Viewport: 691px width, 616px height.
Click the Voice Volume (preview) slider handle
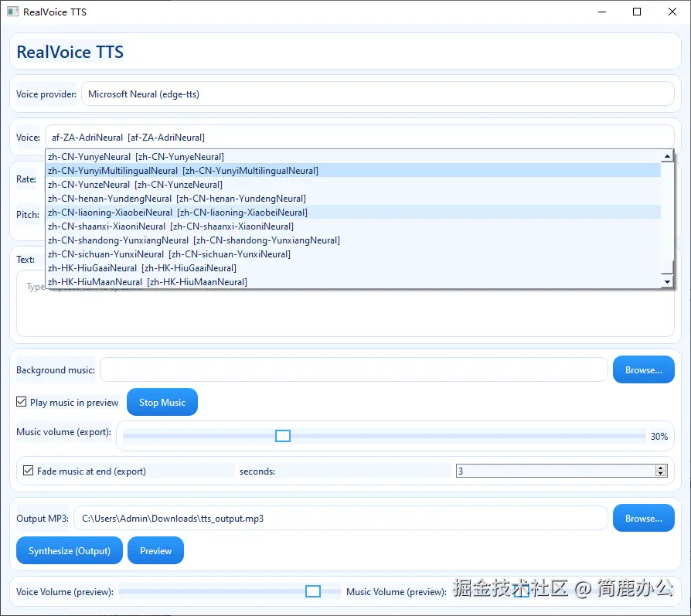click(313, 591)
